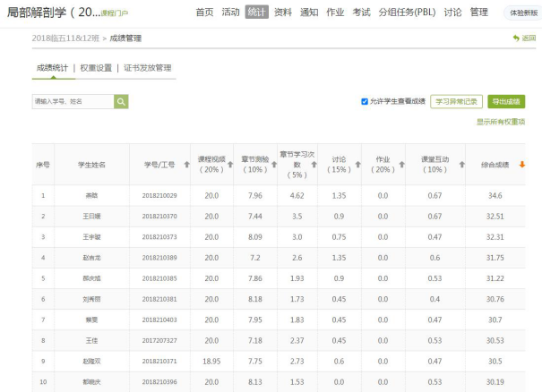Open the 统计 menu item
This screenshot has width=542, height=392.
coord(256,13)
